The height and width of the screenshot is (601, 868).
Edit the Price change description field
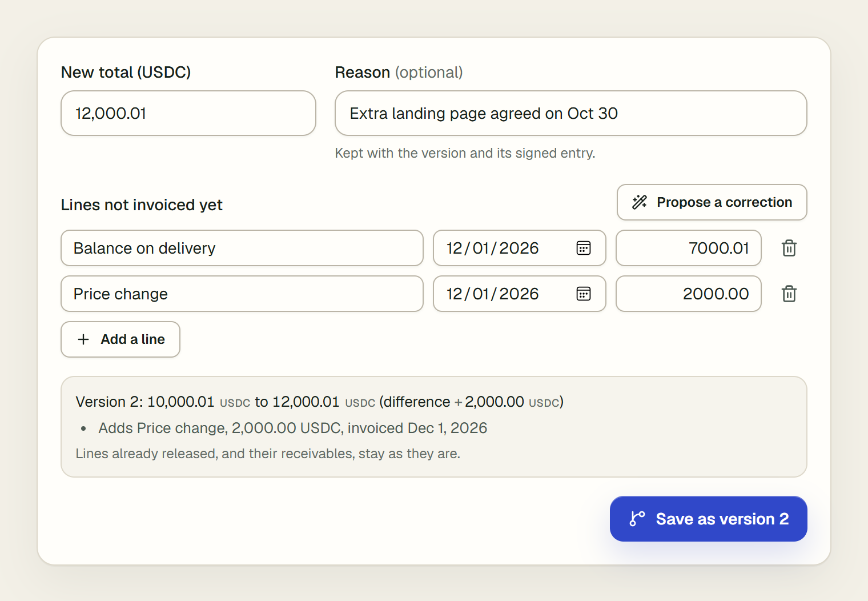coord(242,294)
